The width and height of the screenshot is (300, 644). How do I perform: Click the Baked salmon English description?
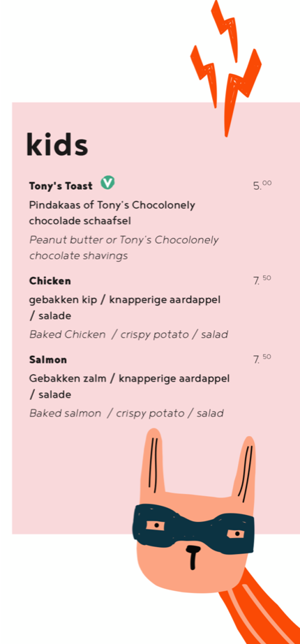click(126, 413)
